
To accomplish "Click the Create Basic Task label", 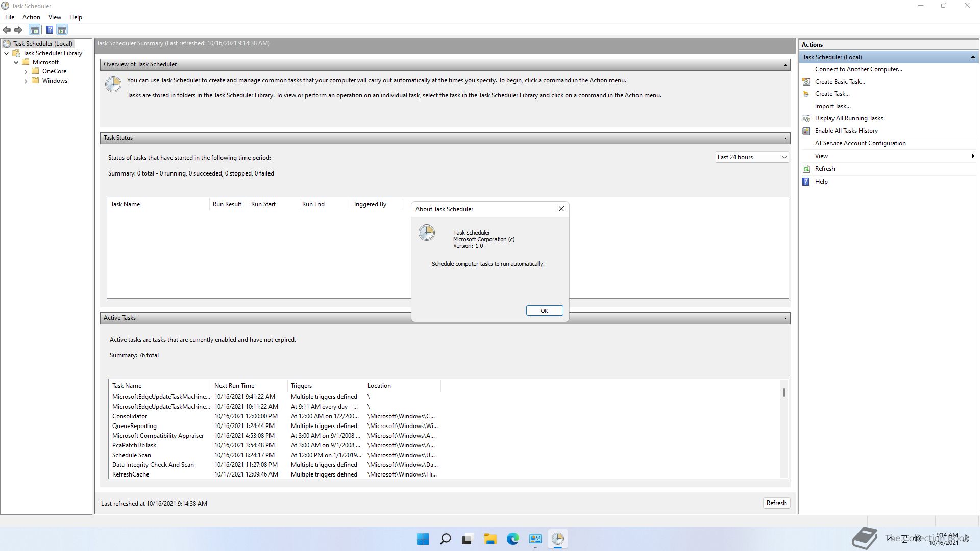I will [x=840, y=82].
